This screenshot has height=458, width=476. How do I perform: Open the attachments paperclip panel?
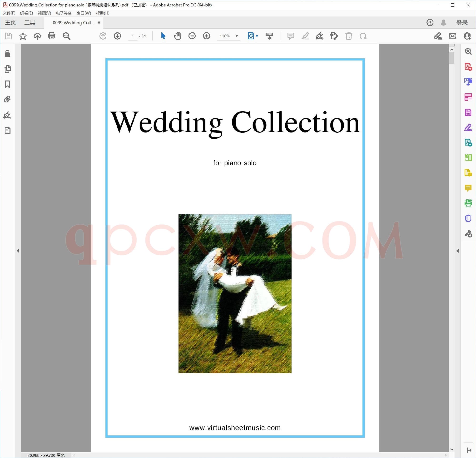click(x=8, y=99)
